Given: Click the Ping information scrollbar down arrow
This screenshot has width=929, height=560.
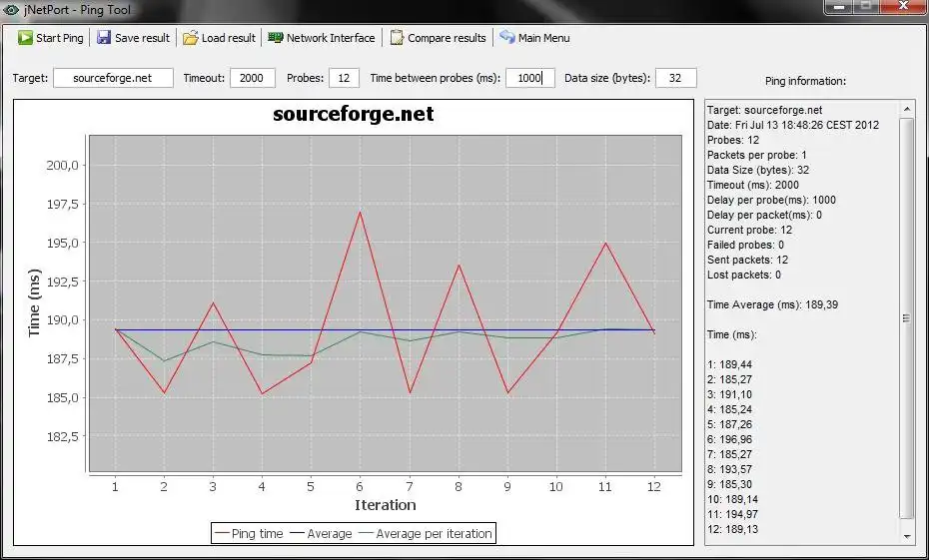Looking at the screenshot, I should pos(906,537).
